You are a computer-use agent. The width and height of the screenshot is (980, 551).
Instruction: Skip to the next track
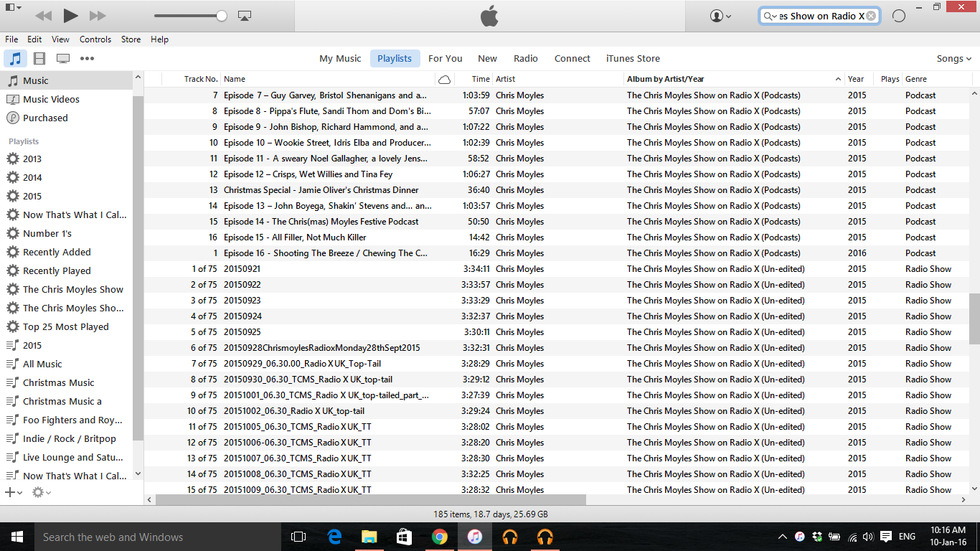coord(98,15)
